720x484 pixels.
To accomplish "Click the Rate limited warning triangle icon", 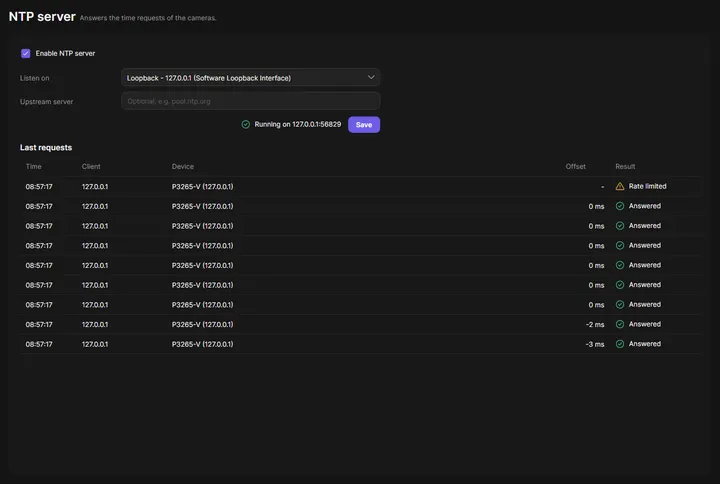I will [x=619, y=186].
